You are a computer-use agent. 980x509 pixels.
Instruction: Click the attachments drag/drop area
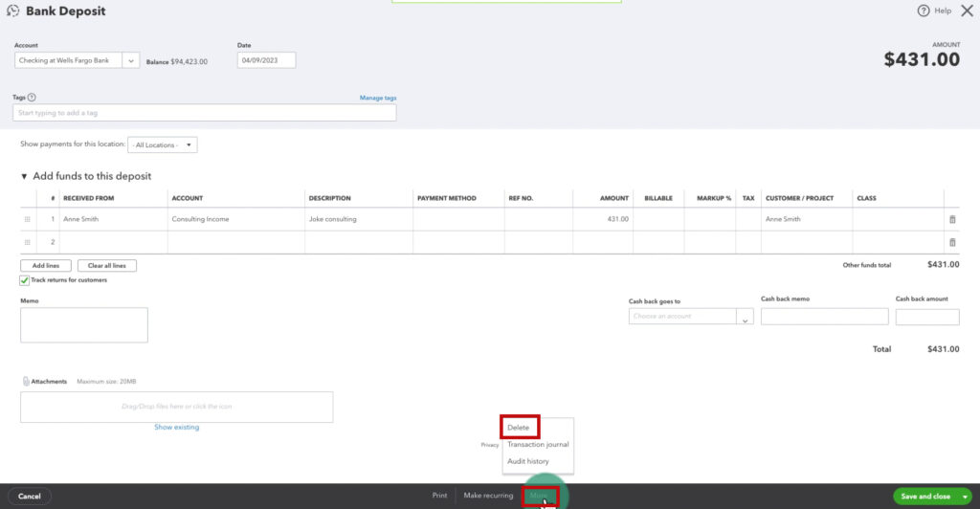click(177, 407)
